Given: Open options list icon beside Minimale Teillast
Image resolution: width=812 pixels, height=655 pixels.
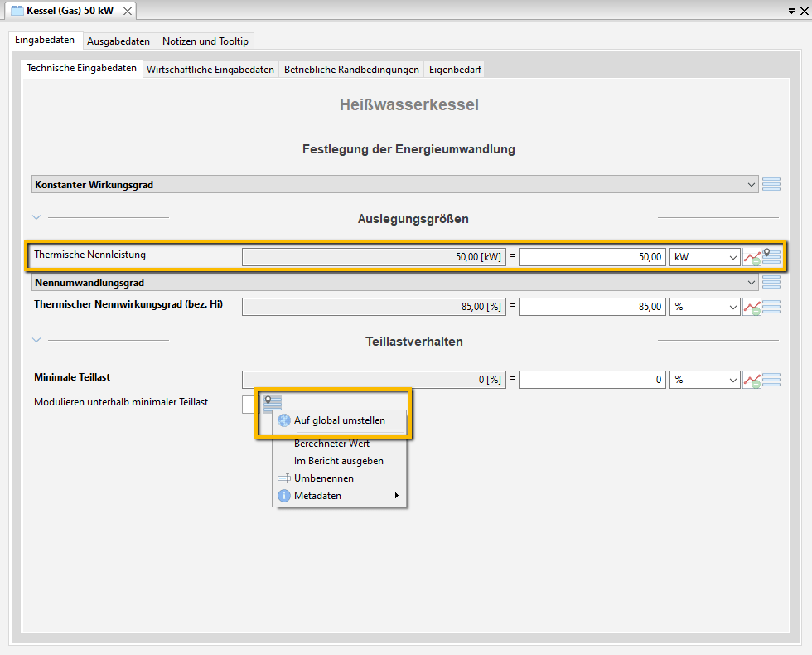Looking at the screenshot, I should click(x=771, y=380).
